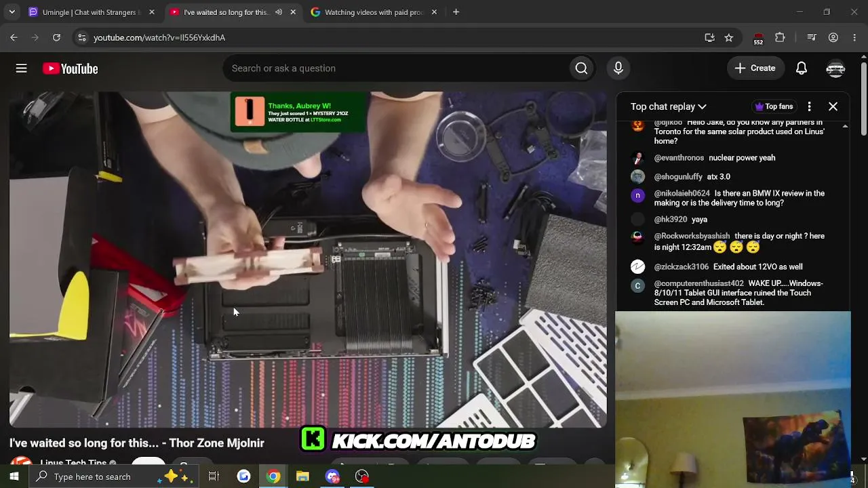Focus the 'Search or ask a question' field
The height and width of the screenshot is (488, 868).
click(397, 68)
